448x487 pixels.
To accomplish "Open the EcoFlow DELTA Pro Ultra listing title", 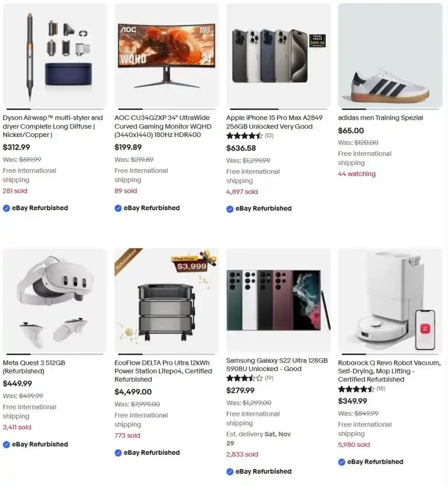I will click(163, 371).
